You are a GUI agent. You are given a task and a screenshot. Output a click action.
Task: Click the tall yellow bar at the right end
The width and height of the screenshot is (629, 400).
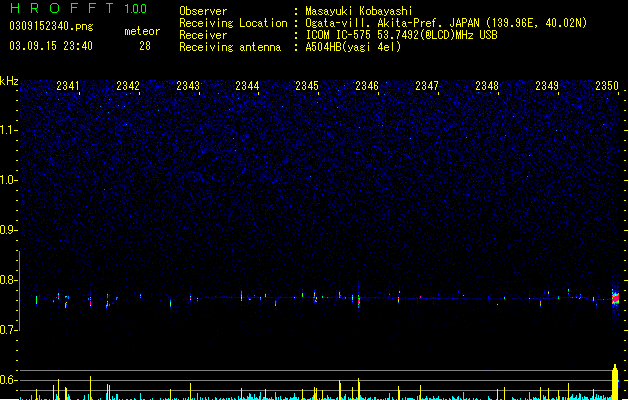pos(615,382)
